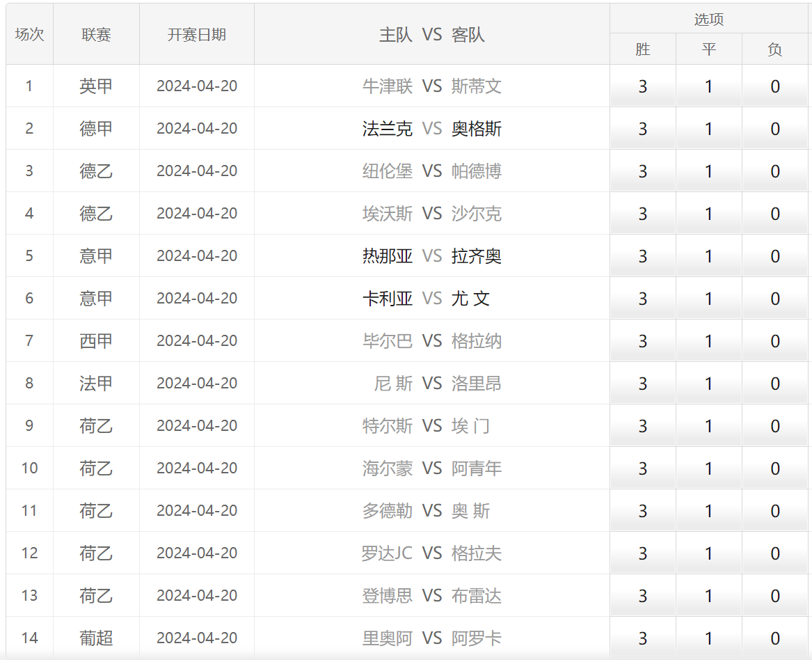Mark 0 for 埃沃斯 VS 沙尔克
812x662 pixels.
click(775, 214)
